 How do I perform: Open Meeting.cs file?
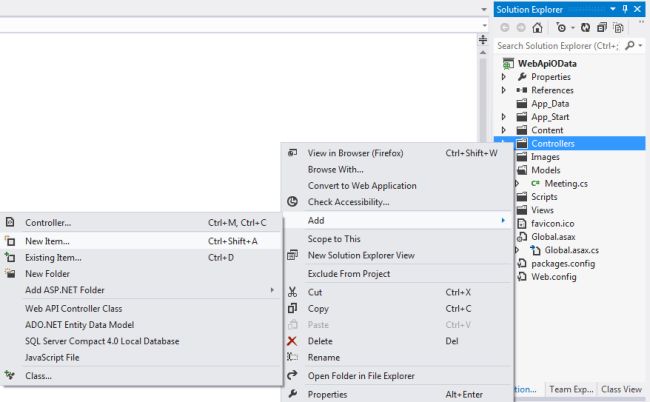pos(566,183)
